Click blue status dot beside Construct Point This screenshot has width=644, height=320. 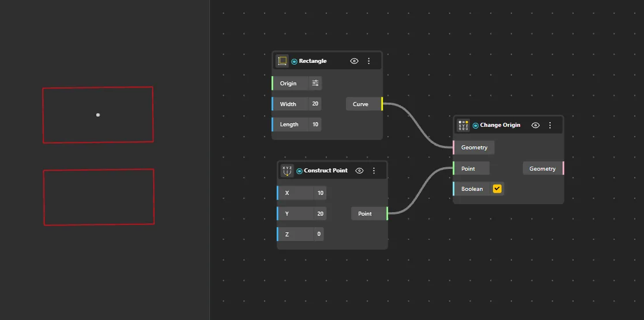(299, 171)
